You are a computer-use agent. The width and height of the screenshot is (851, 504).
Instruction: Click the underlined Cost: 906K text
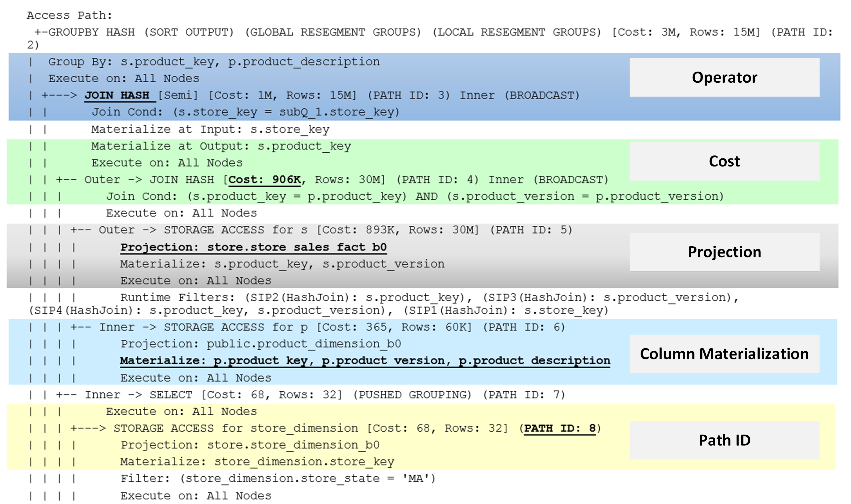(264, 180)
